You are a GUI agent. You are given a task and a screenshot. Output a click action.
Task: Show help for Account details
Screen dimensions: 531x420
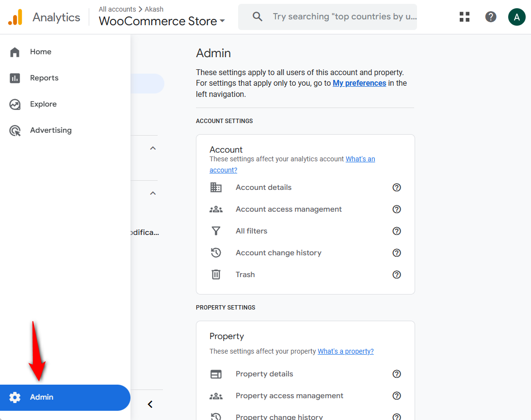(397, 187)
